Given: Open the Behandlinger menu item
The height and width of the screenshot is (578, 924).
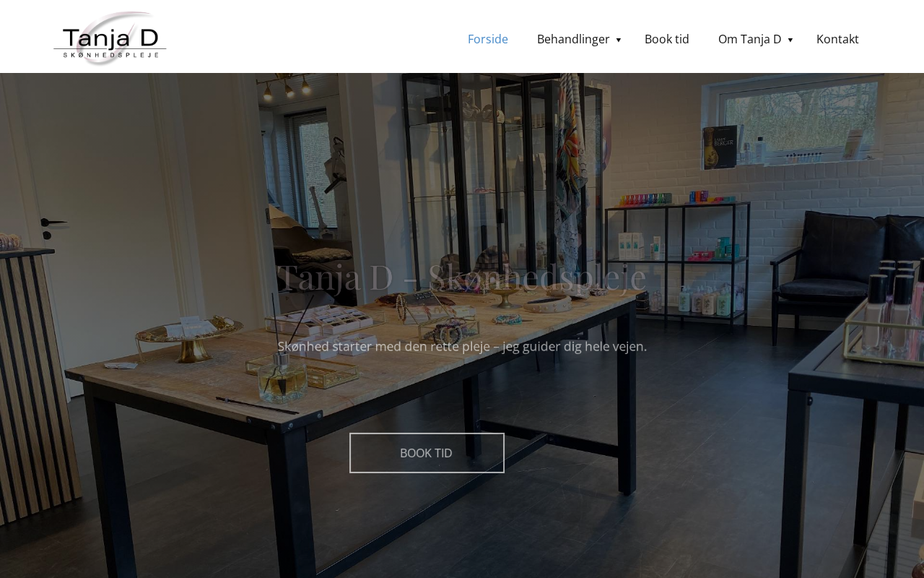Looking at the screenshot, I should (573, 39).
